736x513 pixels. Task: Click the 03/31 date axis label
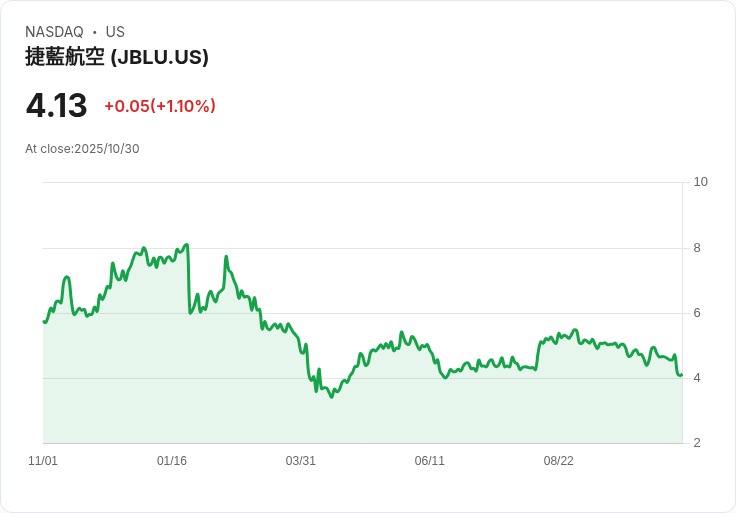pos(300,461)
